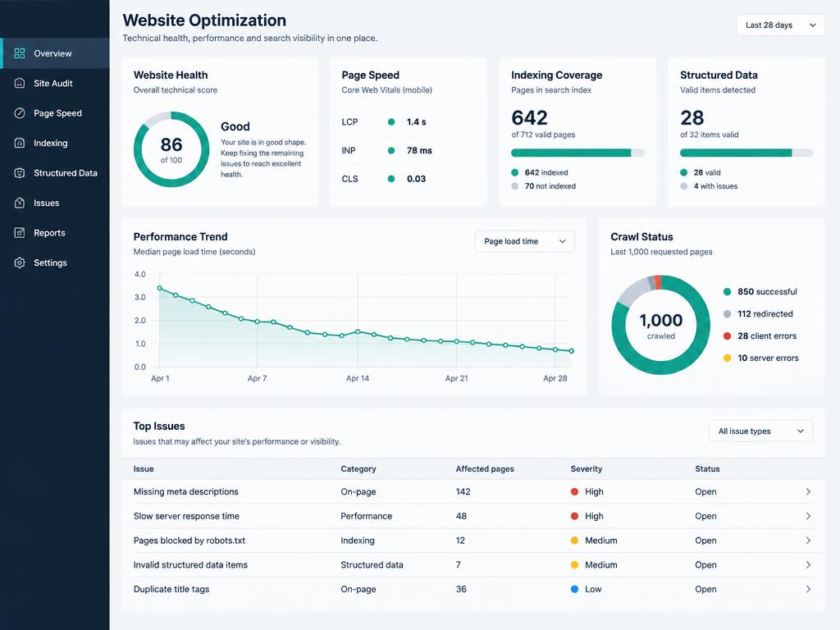The height and width of the screenshot is (630, 840).
Task: Click the last point of trend line
Action: (572, 351)
